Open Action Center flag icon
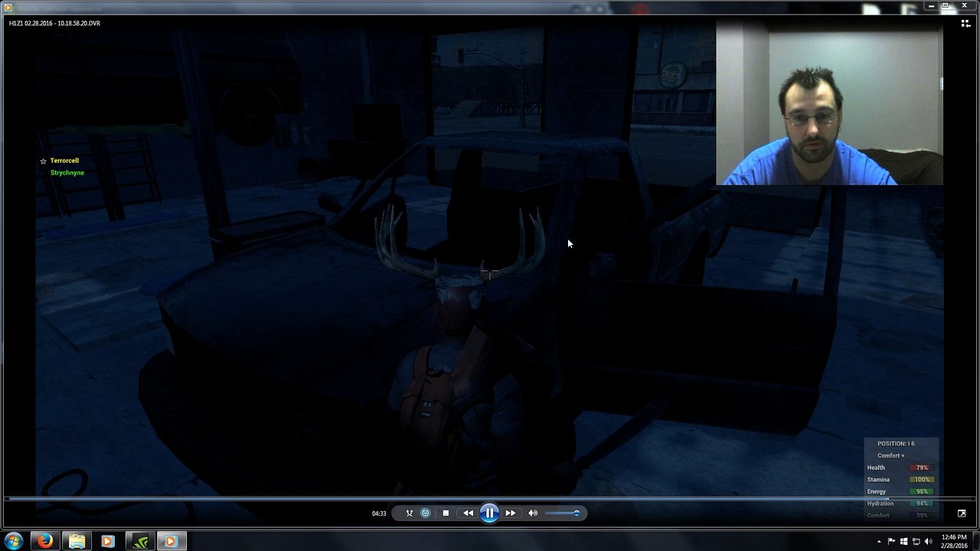 [891, 542]
